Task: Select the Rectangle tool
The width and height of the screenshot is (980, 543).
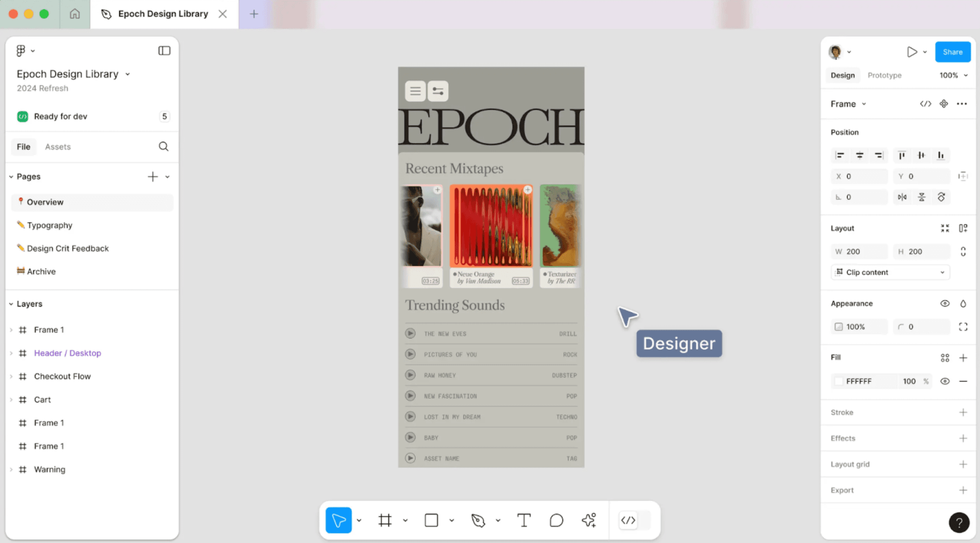Action: [x=431, y=520]
